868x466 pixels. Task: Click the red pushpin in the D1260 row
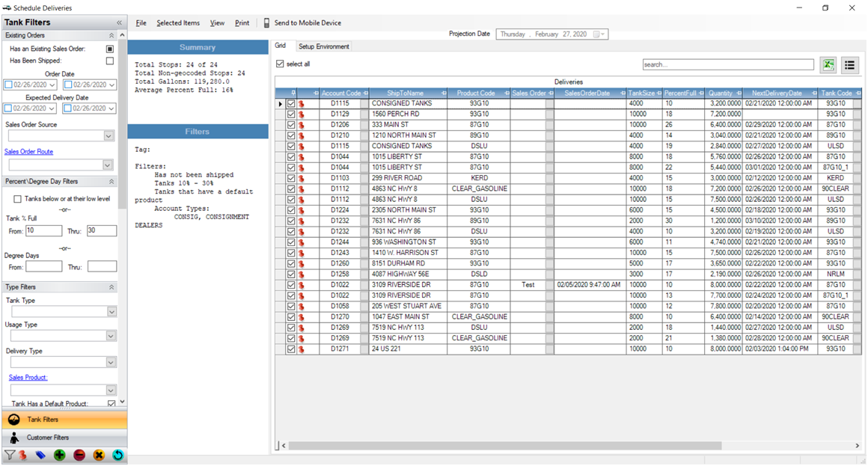point(302,263)
